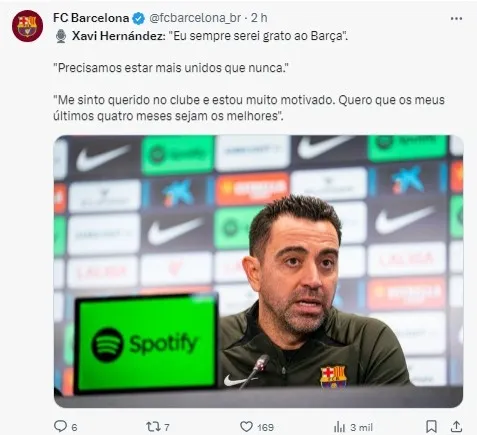Image resolution: width=477 pixels, height=435 pixels.
Task: Click the blue verified badge
Action: pyautogui.click(x=138, y=18)
